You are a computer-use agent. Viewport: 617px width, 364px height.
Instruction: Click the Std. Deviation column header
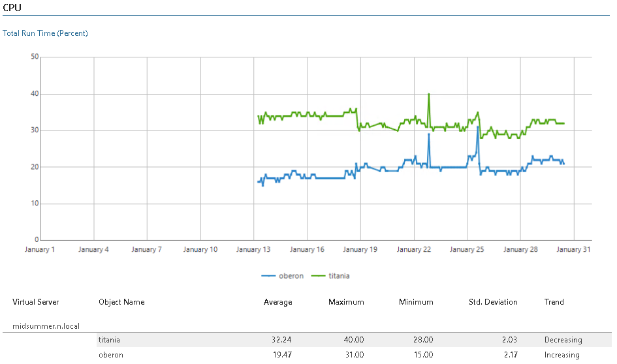pyautogui.click(x=493, y=302)
